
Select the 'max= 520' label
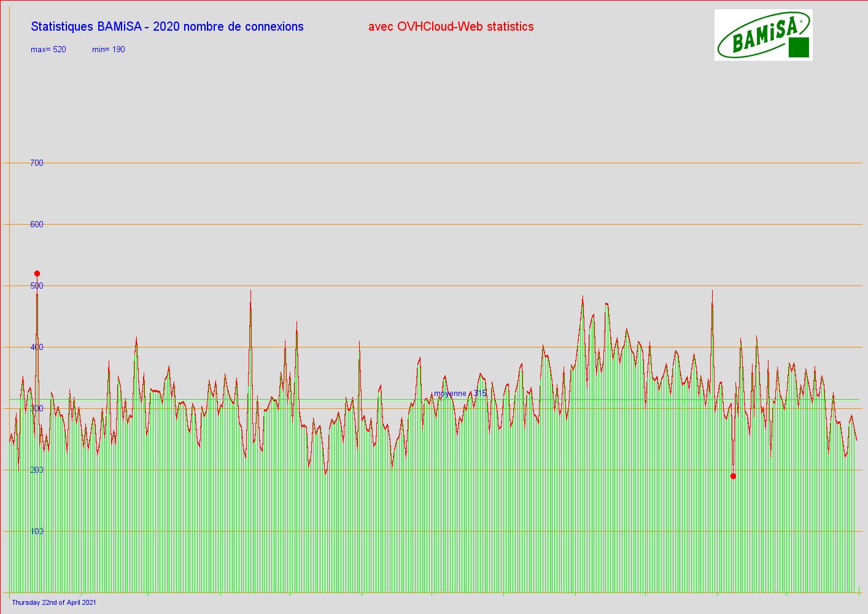click(48, 49)
